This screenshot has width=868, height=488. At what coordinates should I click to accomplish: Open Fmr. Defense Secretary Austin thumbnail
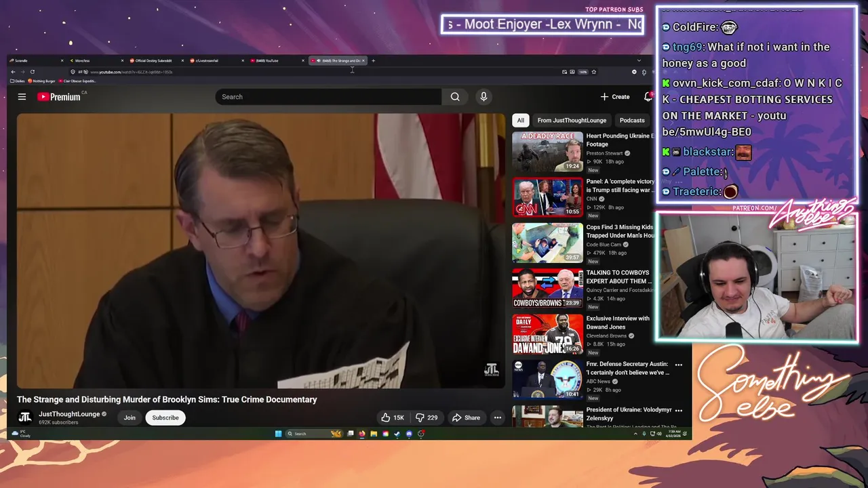pyautogui.click(x=547, y=379)
